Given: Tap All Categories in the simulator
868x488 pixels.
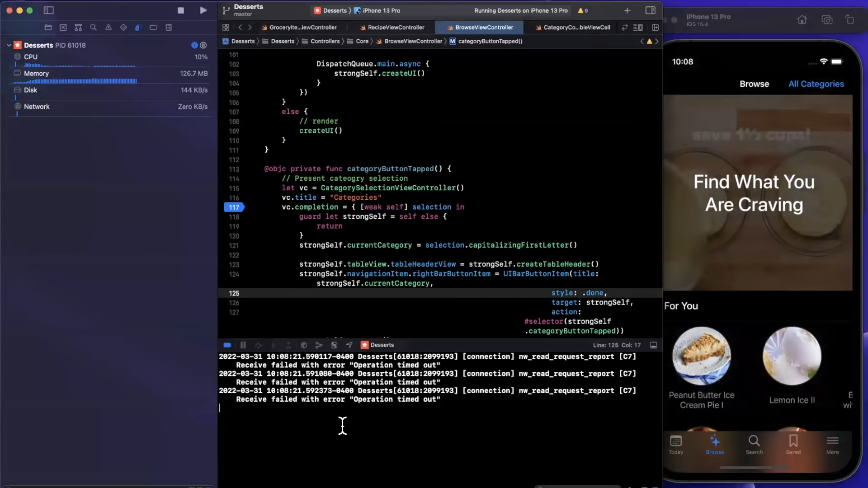Looking at the screenshot, I should point(816,84).
